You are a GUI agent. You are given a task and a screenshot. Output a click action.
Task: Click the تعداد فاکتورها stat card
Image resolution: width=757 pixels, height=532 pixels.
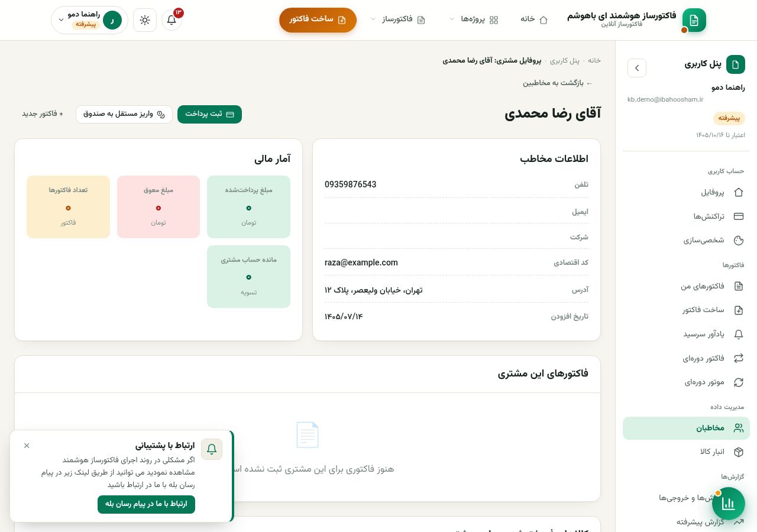pyautogui.click(x=68, y=207)
